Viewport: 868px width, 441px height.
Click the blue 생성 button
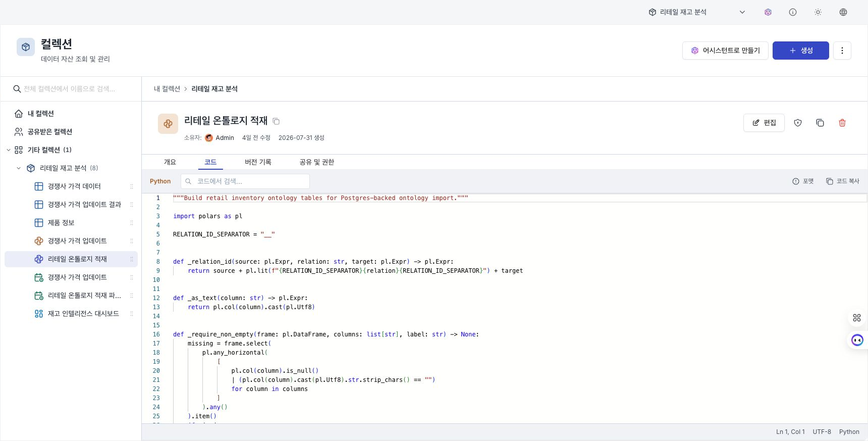pos(800,51)
